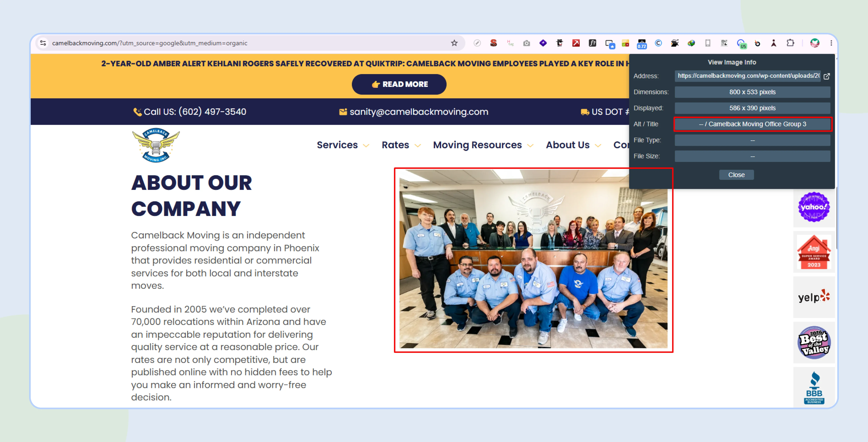The height and width of the screenshot is (442, 868).
Task: Bookmark this page with the star icon
Action: (x=454, y=43)
